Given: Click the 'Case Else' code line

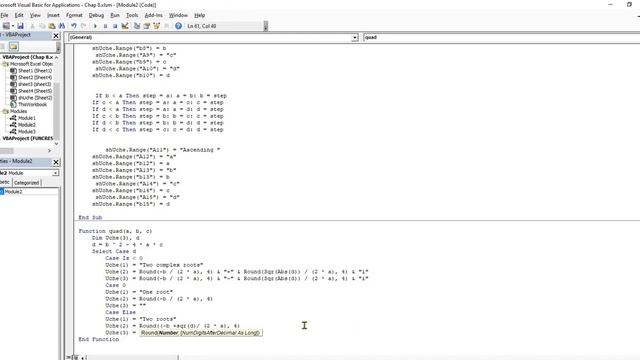Looking at the screenshot, I should click(x=120, y=312).
